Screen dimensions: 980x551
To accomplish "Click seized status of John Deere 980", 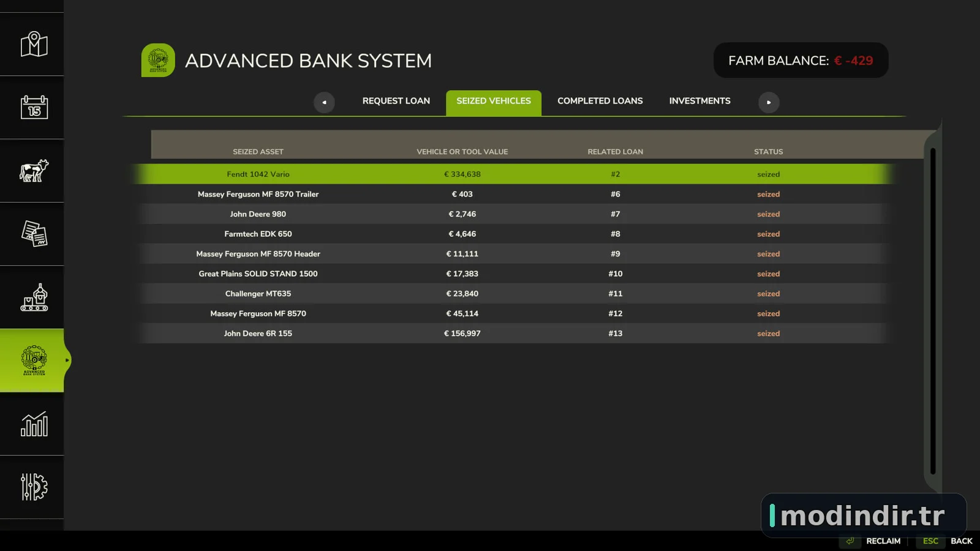I will [769, 214].
